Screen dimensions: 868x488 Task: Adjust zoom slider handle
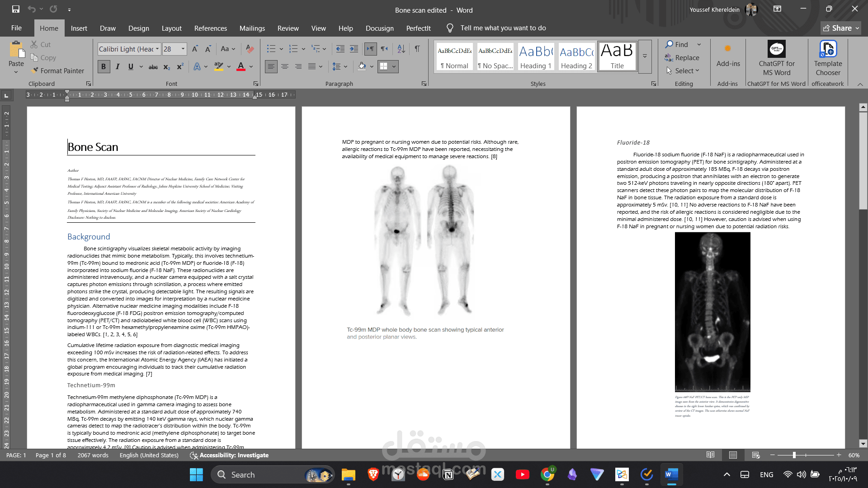(x=794, y=455)
